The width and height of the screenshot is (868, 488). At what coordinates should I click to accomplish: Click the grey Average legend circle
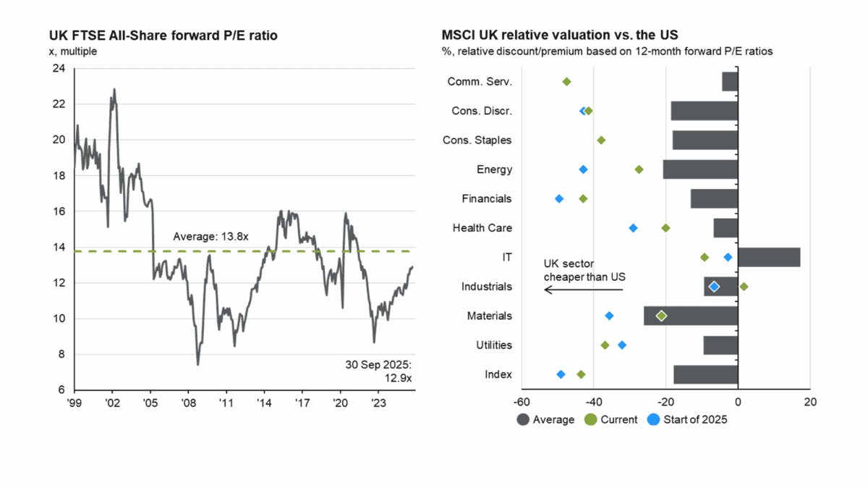tap(523, 419)
